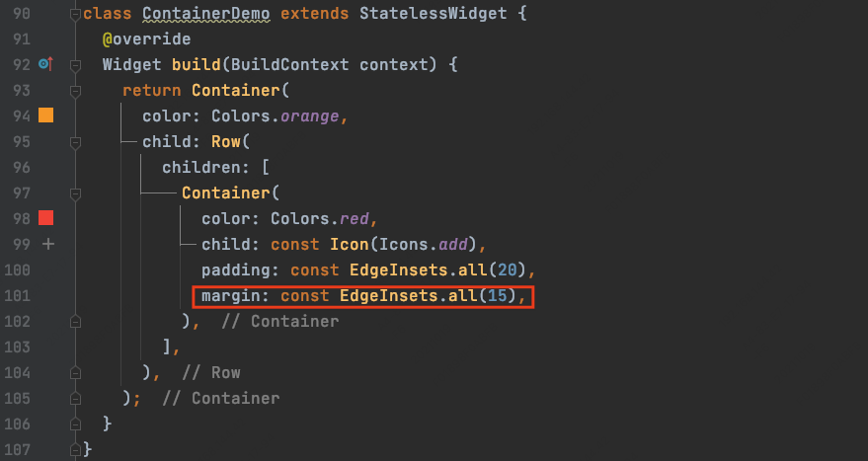Open the red color swatch on line 98
This screenshot has height=461, width=868.
pos(46,218)
